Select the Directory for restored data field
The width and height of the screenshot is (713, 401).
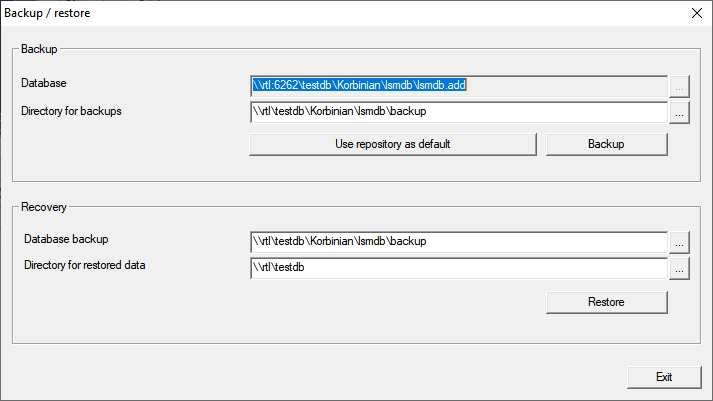click(x=458, y=268)
